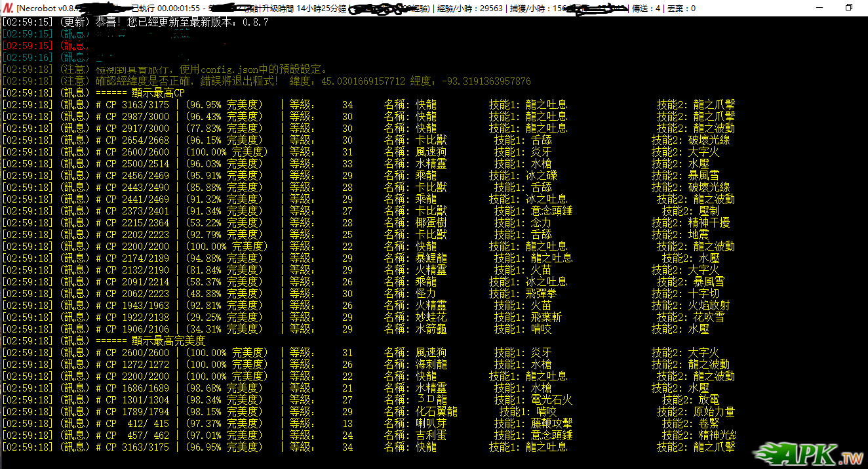868x469 pixels.
Task: Click the 顯示最高完美度 section header
Action: [150, 340]
